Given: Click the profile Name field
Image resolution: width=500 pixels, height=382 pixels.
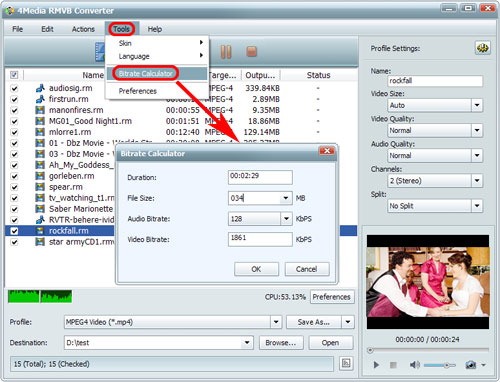Looking at the screenshot, I should coord(435,81).
